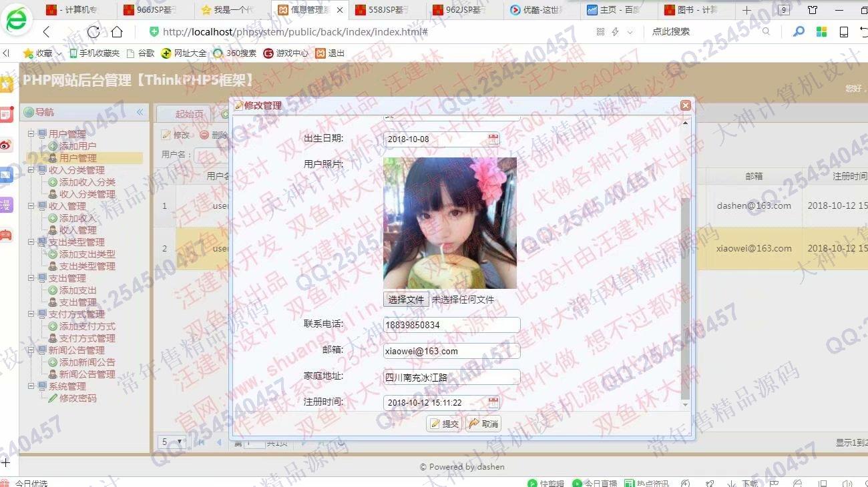Open 360搜索 bookmark
The image size is (868, 487).
[235, 53]
